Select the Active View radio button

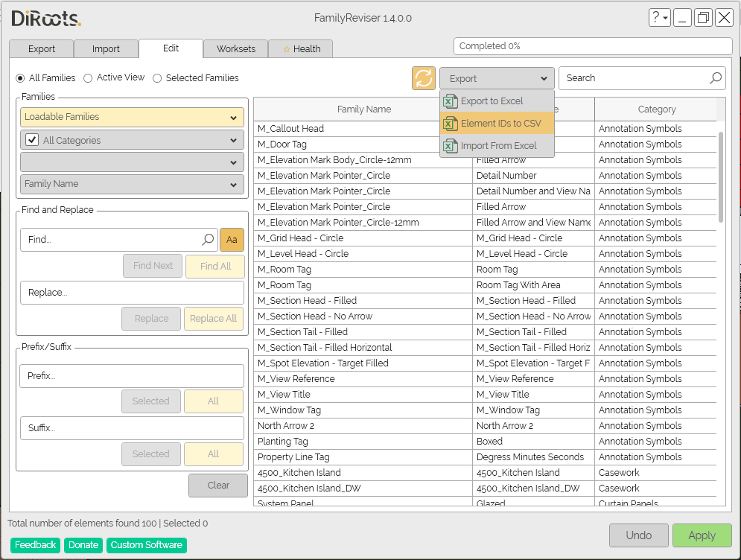89,78
